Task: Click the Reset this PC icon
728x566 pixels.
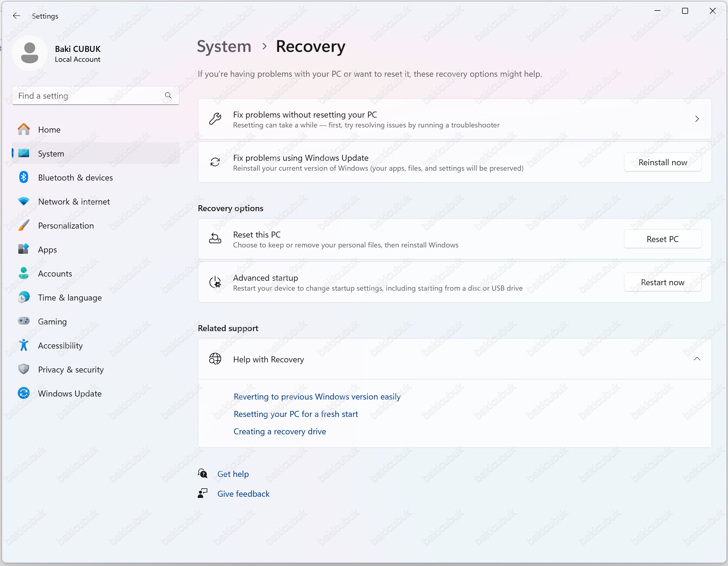Action: [215, 239]
